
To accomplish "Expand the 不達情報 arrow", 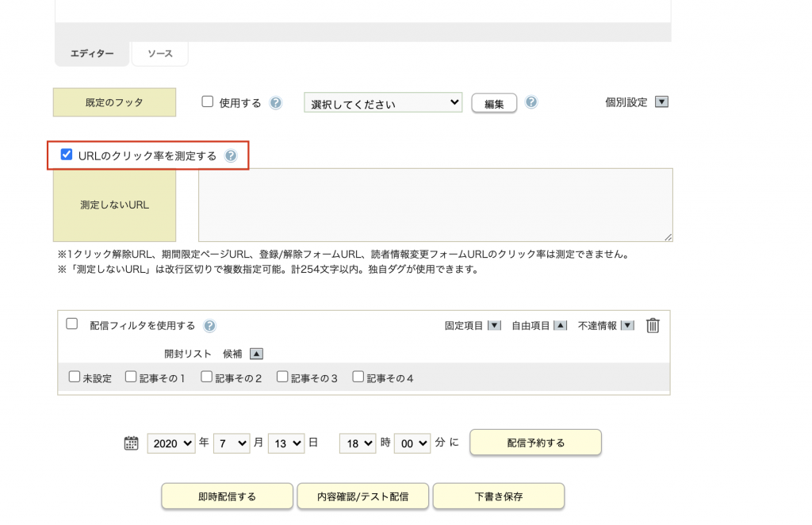I will (x=627, y=325).
